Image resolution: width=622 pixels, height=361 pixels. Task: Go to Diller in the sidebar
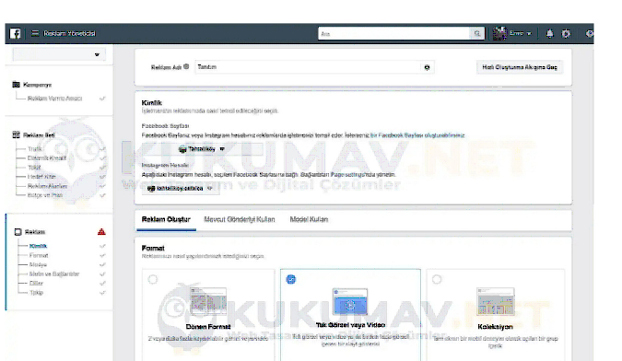pyautogui.click(x=36, y=283)
